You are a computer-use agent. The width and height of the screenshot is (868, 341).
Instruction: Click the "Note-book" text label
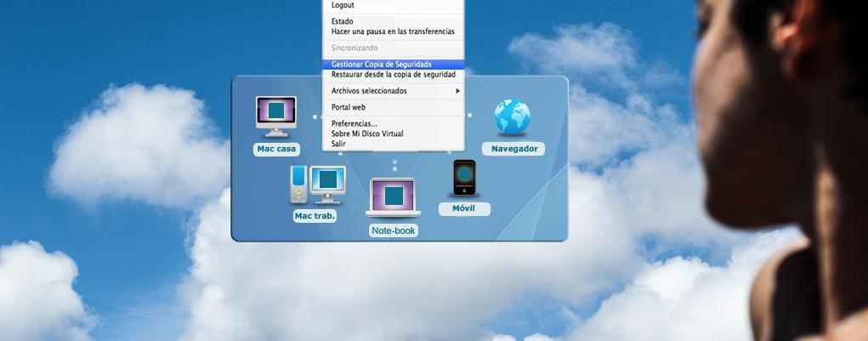coord(394,230)
